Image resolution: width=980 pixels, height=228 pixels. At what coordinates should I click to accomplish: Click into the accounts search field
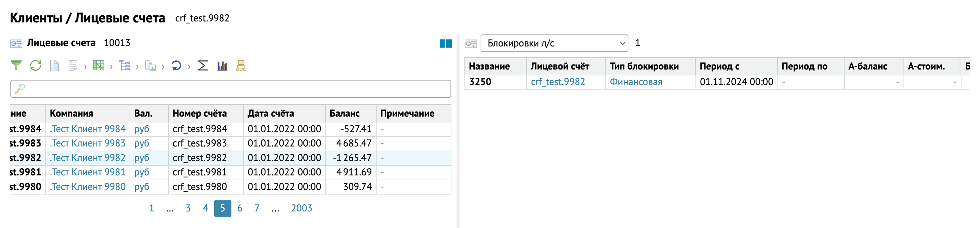coord(231,89)
